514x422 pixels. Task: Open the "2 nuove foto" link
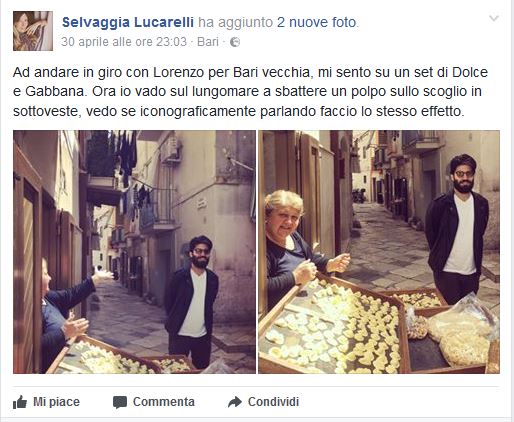click(x=317, y=22)
